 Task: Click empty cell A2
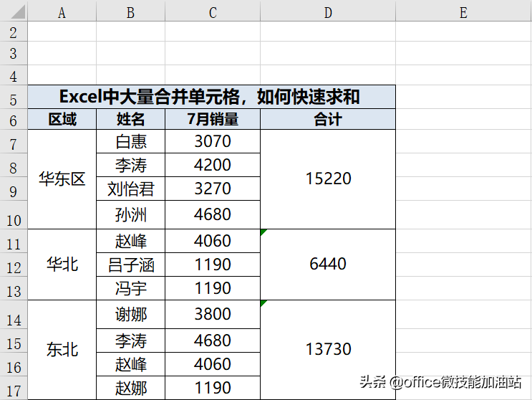tap(62, 32)
